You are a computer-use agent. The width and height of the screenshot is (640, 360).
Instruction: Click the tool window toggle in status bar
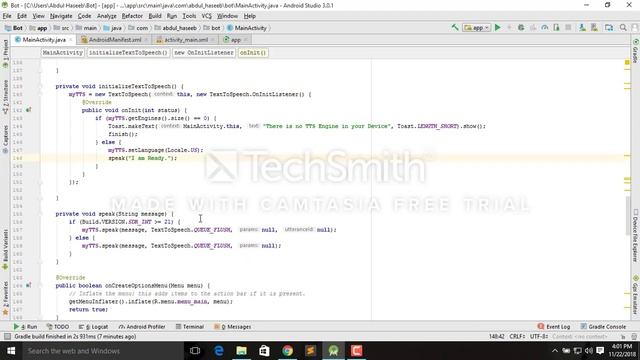click(7, 336)
